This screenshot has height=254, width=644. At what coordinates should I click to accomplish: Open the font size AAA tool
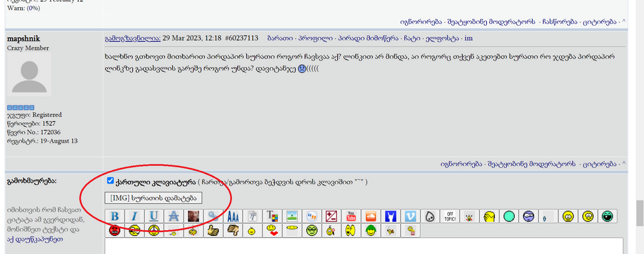tap(233, 216)
